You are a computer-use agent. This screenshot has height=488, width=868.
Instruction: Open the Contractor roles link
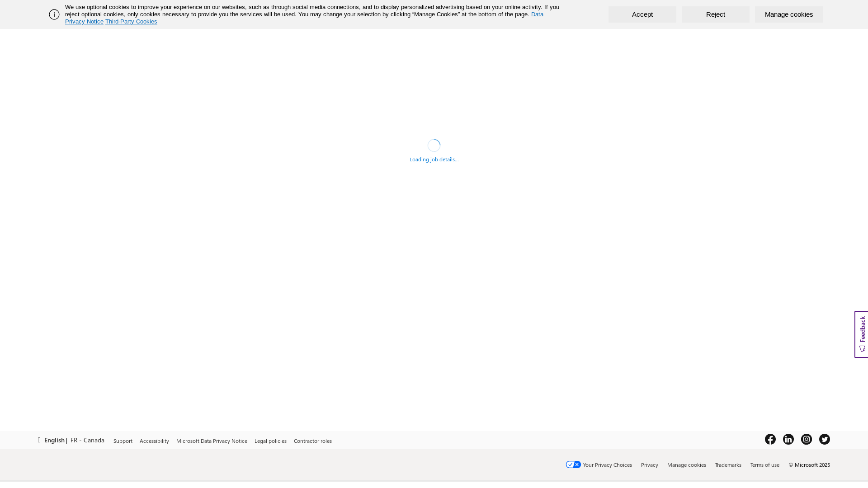tap(313, 441)
